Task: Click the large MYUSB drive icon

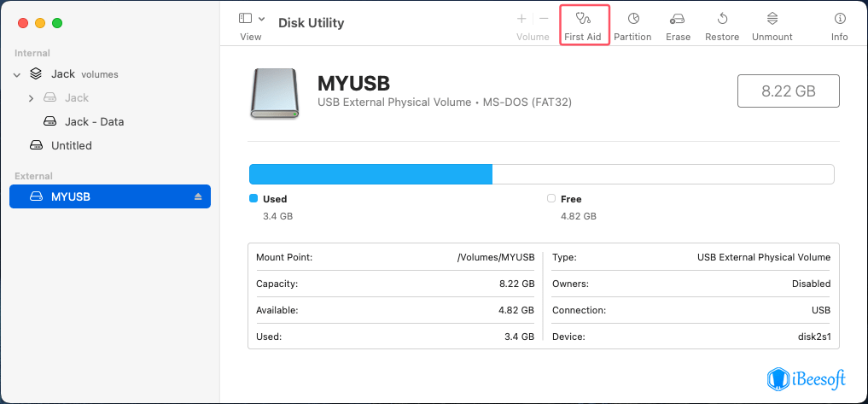Action: pyautogui.click(x=275, y=93)
